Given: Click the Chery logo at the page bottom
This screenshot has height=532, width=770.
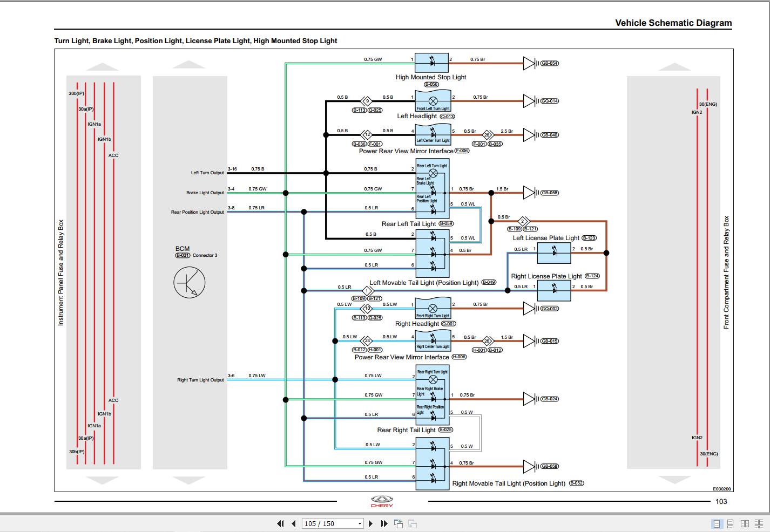Looking at the screenshot, I should pos(382,500).
